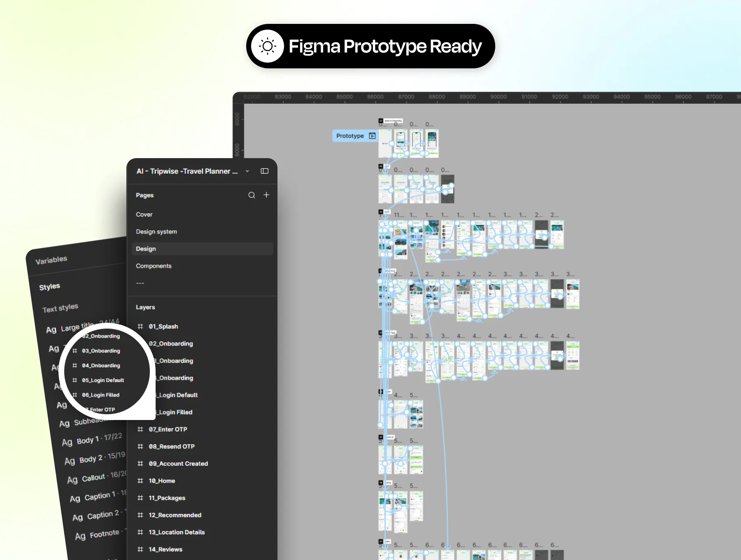Select the 12_Recommended layer name
Screen dimensions: 741x560
point(175,515)
